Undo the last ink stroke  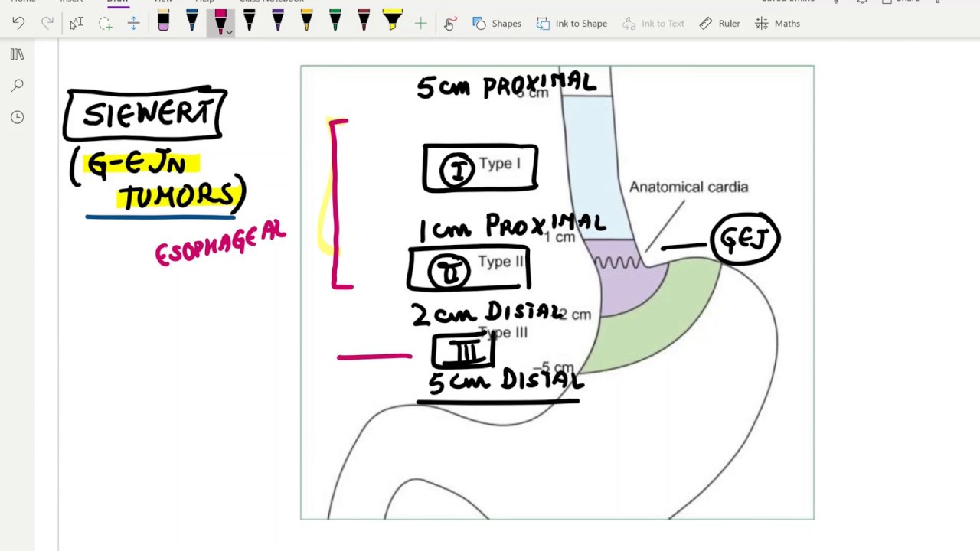pos(18,24)
